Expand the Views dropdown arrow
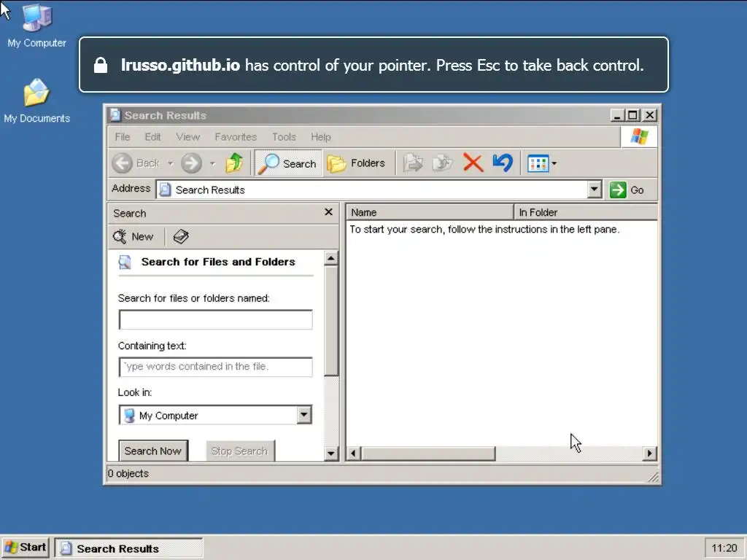This screenshot has height=560, width=747. pos(554,164)
